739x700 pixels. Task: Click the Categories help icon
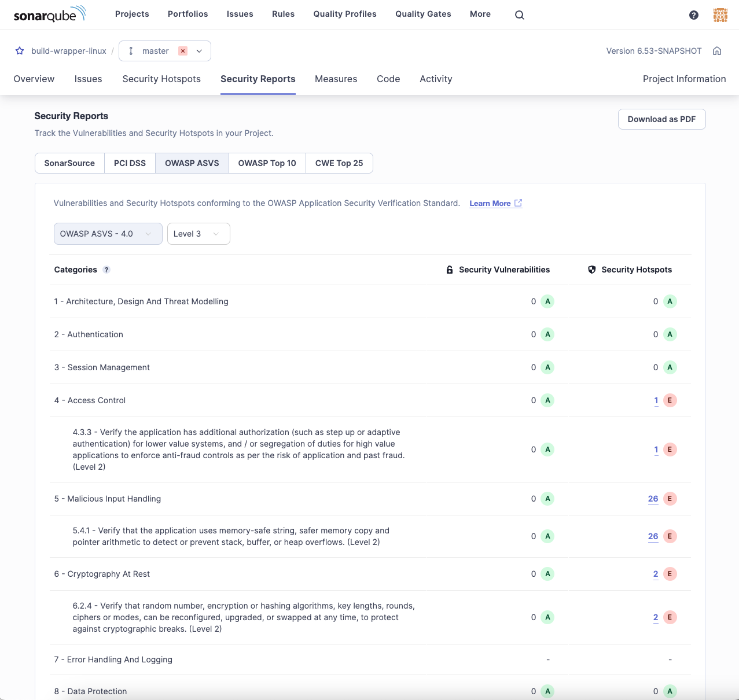click(x=106, y=270)
